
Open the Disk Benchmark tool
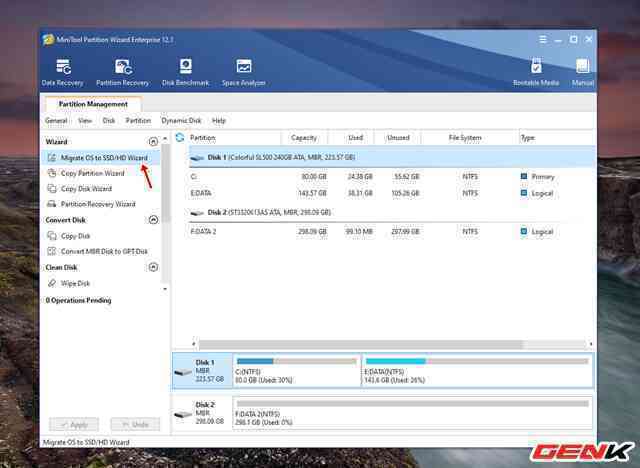pos(185,73)
